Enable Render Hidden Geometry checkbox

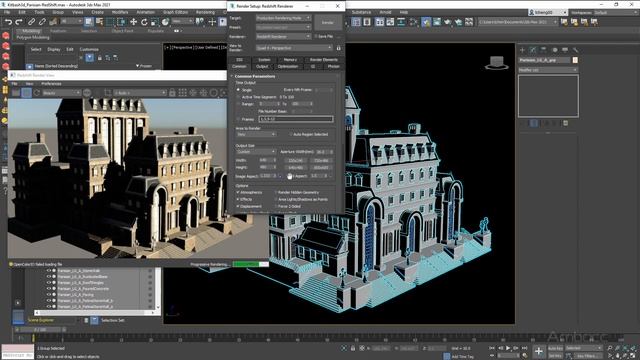(x=276, y=192)
